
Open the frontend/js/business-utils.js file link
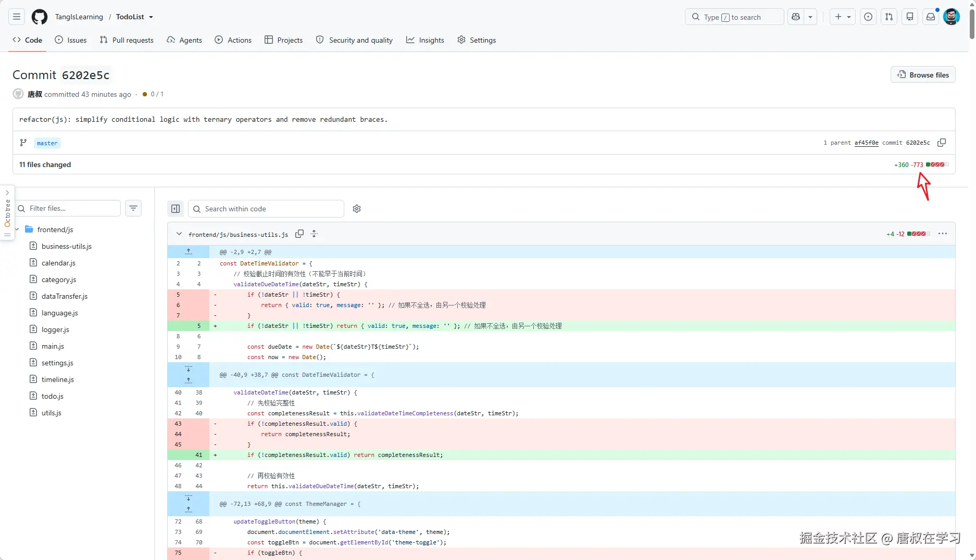click(x=238, y=235)
